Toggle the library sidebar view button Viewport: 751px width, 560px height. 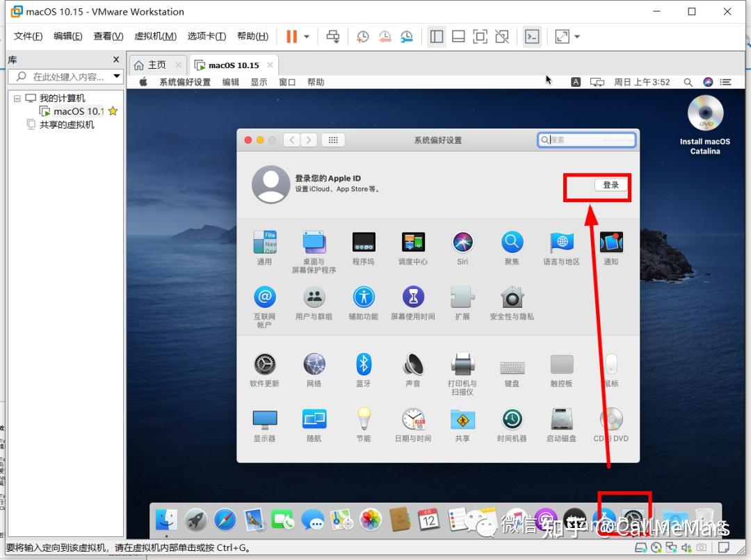pos(437,36)
